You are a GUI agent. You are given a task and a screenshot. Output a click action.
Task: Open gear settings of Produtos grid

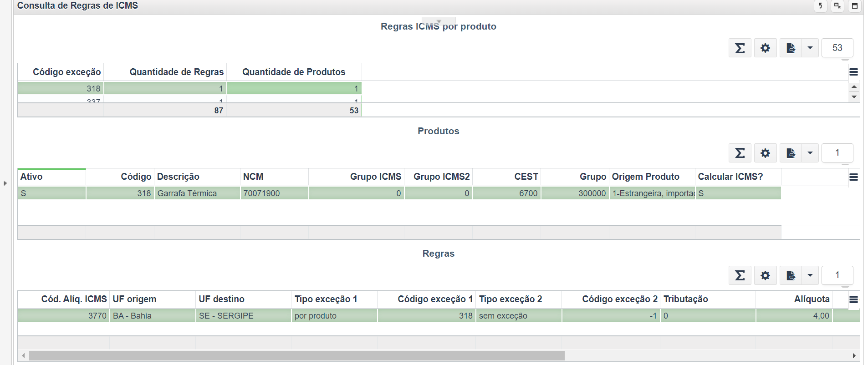coord(766,153)
